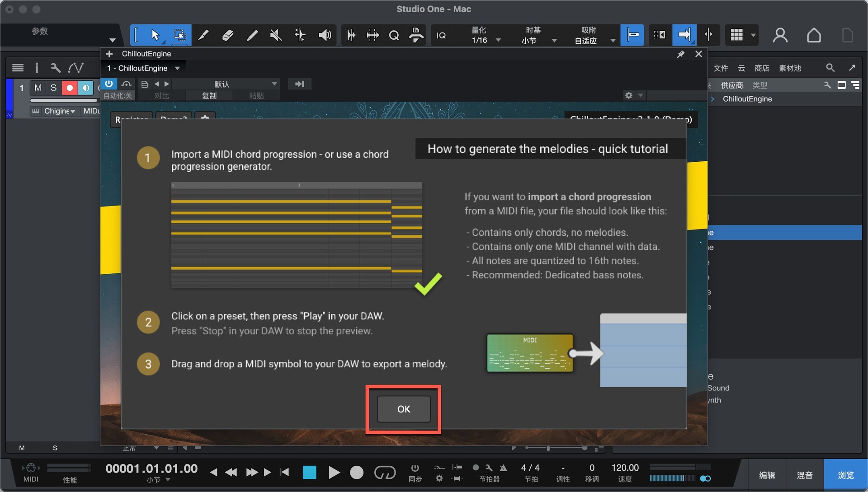Open the user account icon
Image resolution: width=868 pixels, height=492 pixels.
coord(780,35)
